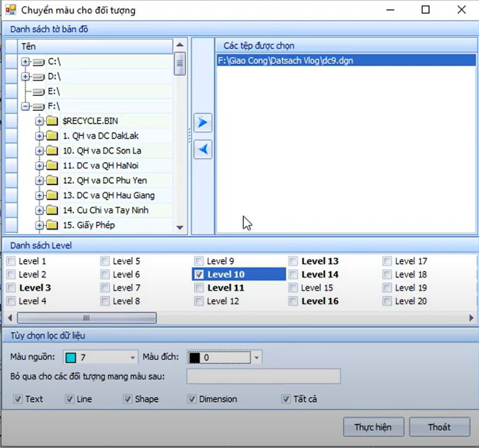This screenshot has height=448, width=479.
Task: Enable the Level 3 checkbox
Action: click(x=11, y=288)
